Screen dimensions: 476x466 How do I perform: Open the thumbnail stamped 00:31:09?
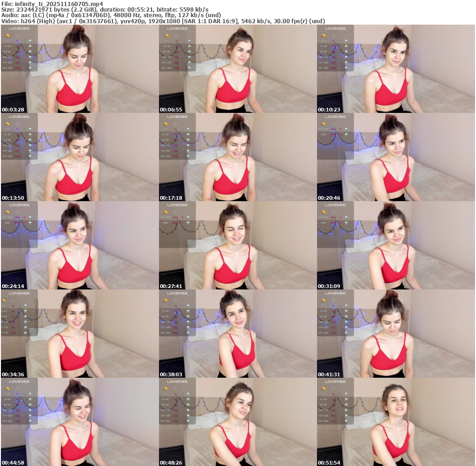[x=396, y=245]
